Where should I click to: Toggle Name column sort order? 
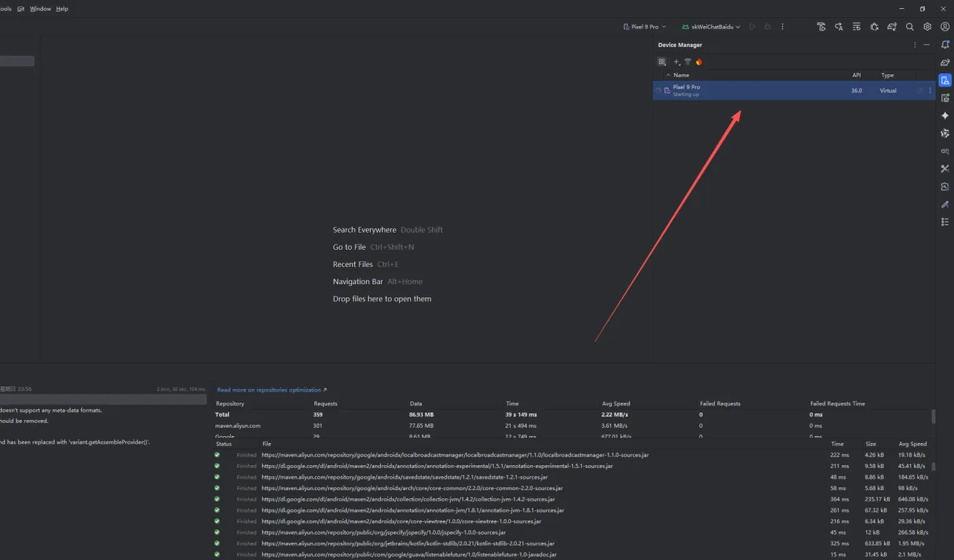coord(681,75)
